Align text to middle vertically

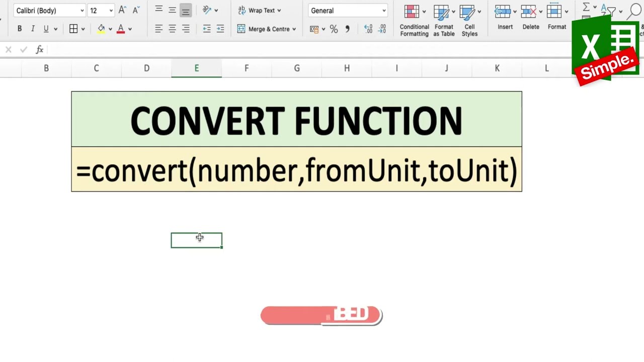pos(172,10)
